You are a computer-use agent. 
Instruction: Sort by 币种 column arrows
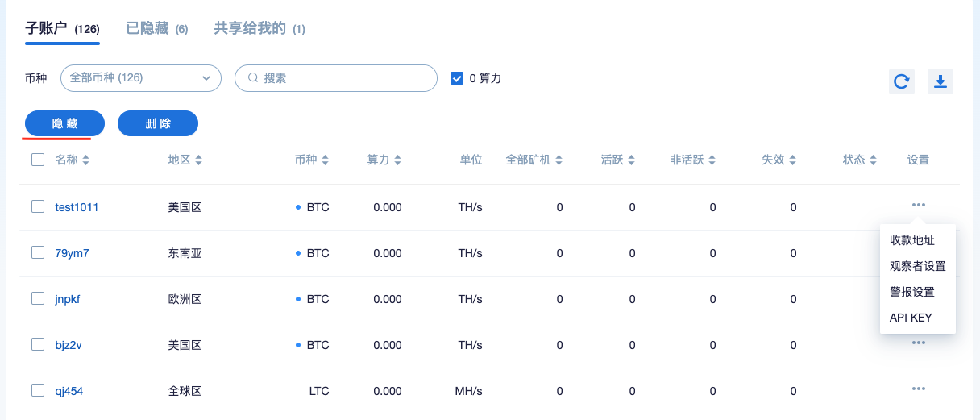(325, 160)
